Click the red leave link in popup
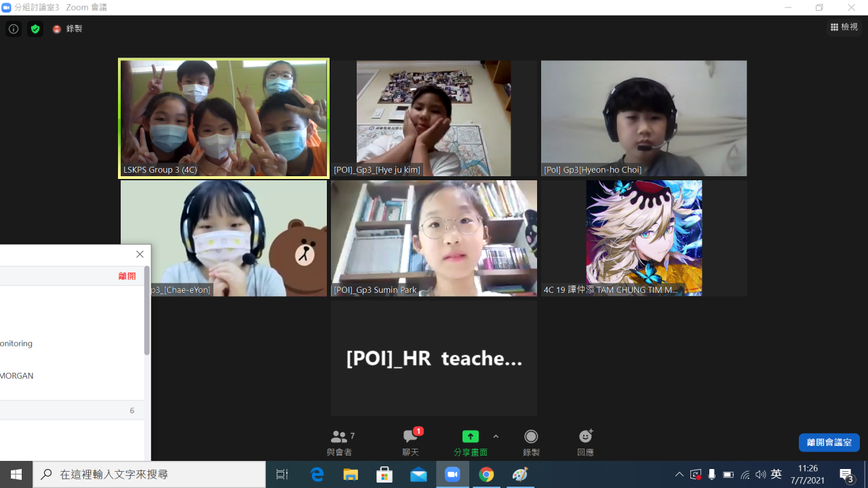868x488 pixels. 127,276
